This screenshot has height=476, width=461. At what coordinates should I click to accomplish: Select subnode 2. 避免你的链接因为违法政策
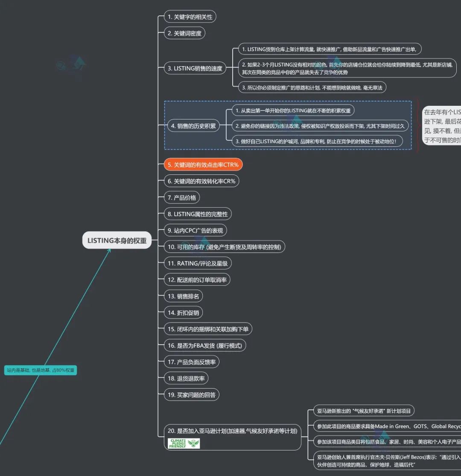(x=320, y=126)
